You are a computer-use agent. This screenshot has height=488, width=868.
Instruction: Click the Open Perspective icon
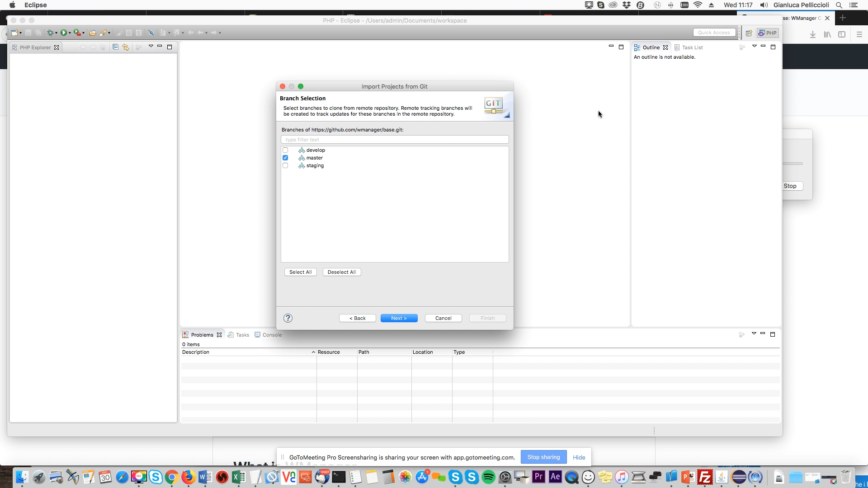coord(749,33)
